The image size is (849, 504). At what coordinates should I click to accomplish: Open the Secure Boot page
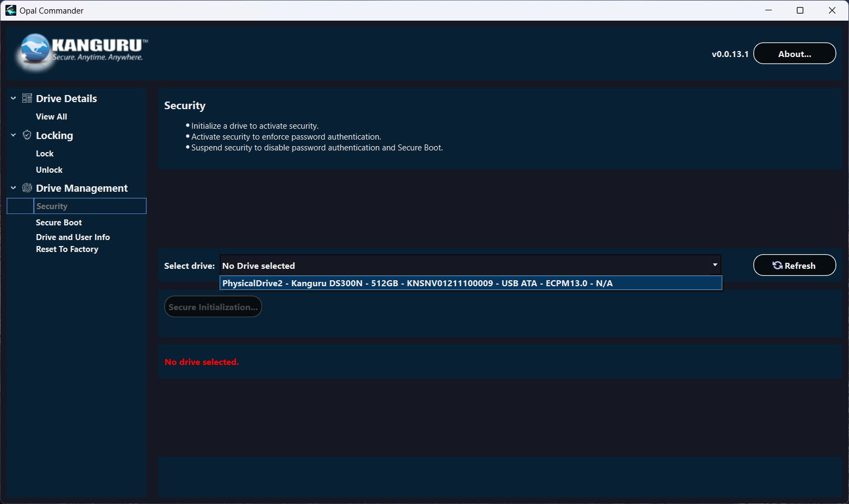[x=59, y=223]
